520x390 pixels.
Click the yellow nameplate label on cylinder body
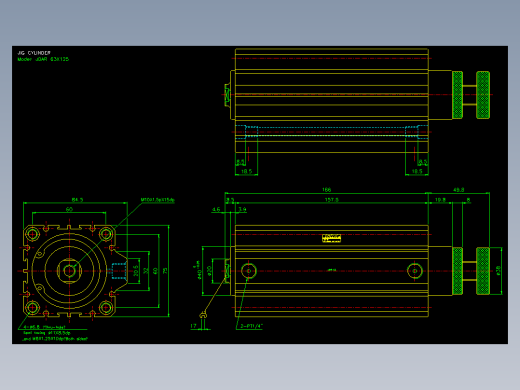tap(331, 238)
